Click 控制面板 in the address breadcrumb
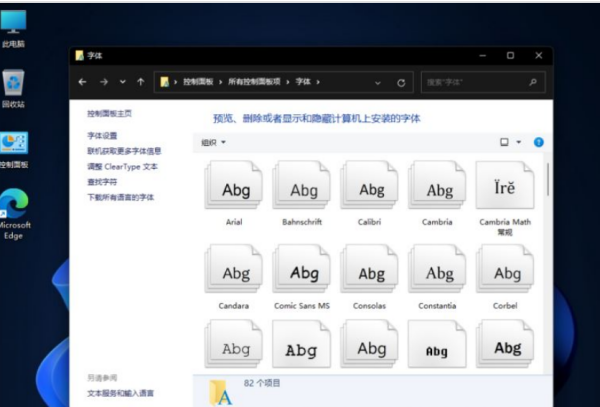This screenshot has width=600, height=407. 200,82
